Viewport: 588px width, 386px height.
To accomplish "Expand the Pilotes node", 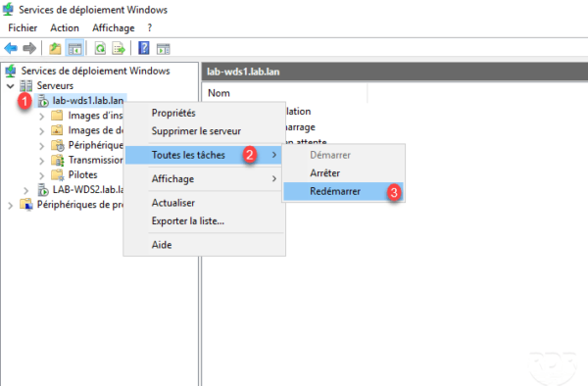I will click(x=41, y=175).
